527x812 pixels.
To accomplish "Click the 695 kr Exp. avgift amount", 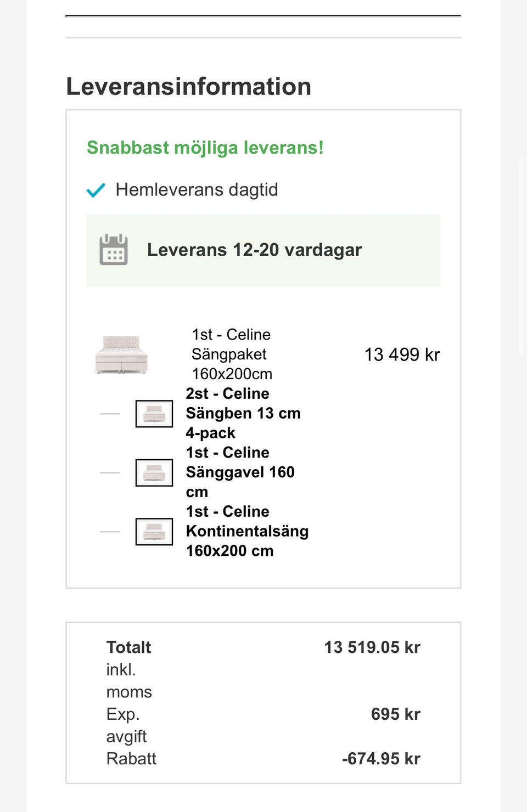I will tap(395, 714).
